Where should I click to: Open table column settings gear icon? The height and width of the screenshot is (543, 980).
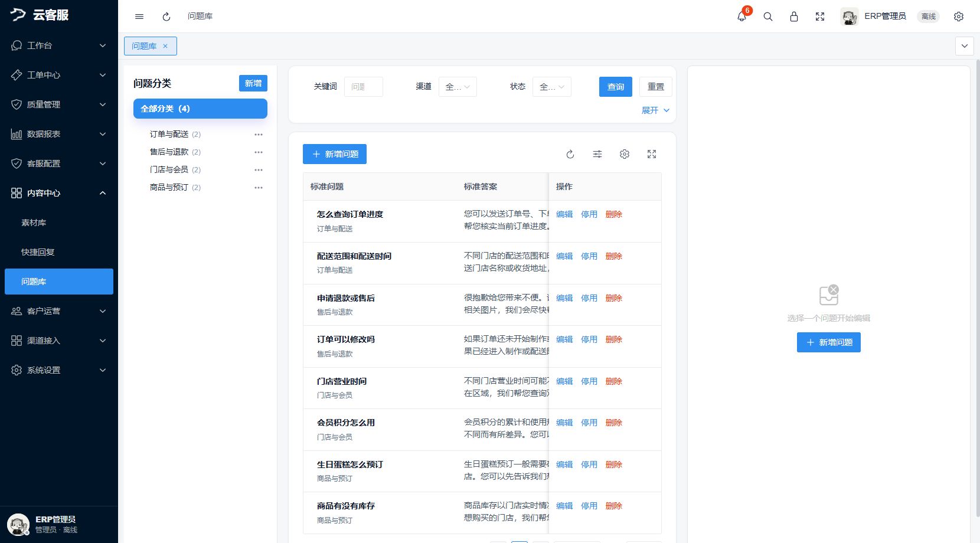click(x=625, y=154)
